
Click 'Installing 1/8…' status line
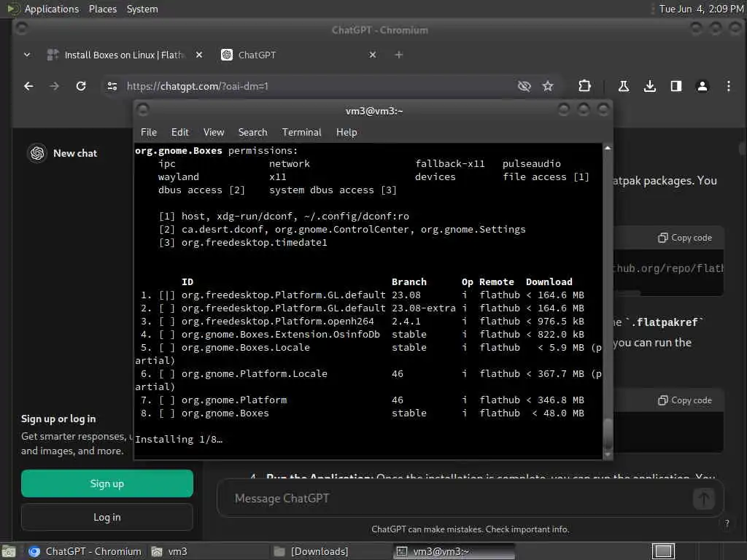[x=179, y=440]
